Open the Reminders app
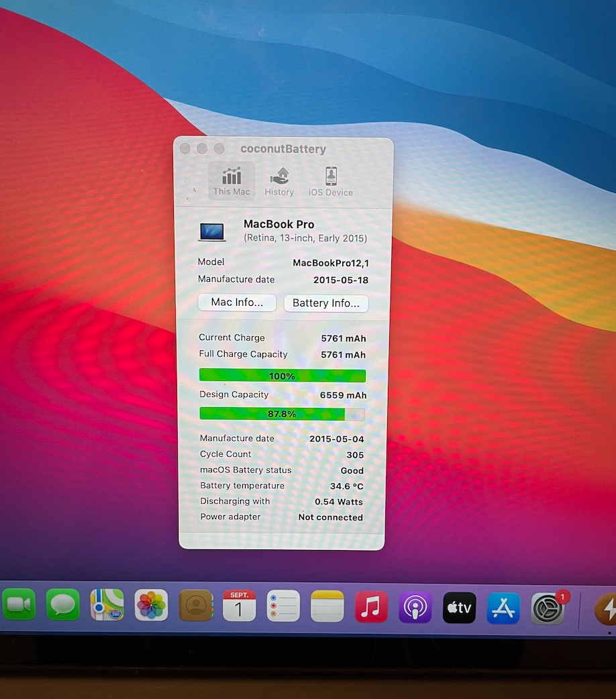Screen dimensions: 616x699 click(x=283, y=606)
